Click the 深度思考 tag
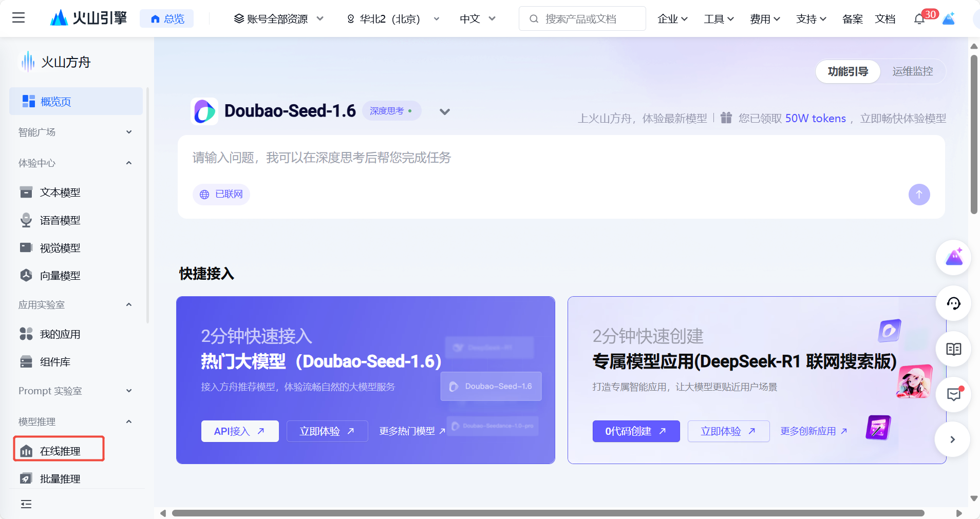Viewport: 980px width, 519px height. point(391,111)
